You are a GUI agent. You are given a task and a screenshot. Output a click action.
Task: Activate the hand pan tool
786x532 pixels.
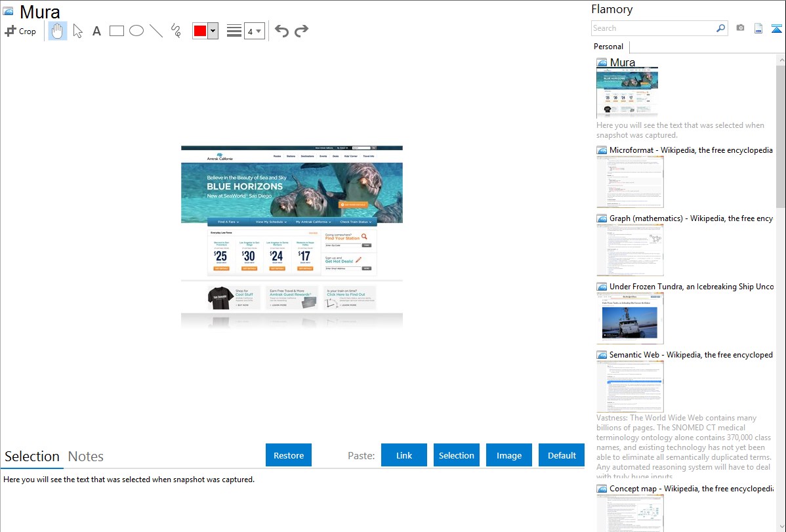point(57,31)
